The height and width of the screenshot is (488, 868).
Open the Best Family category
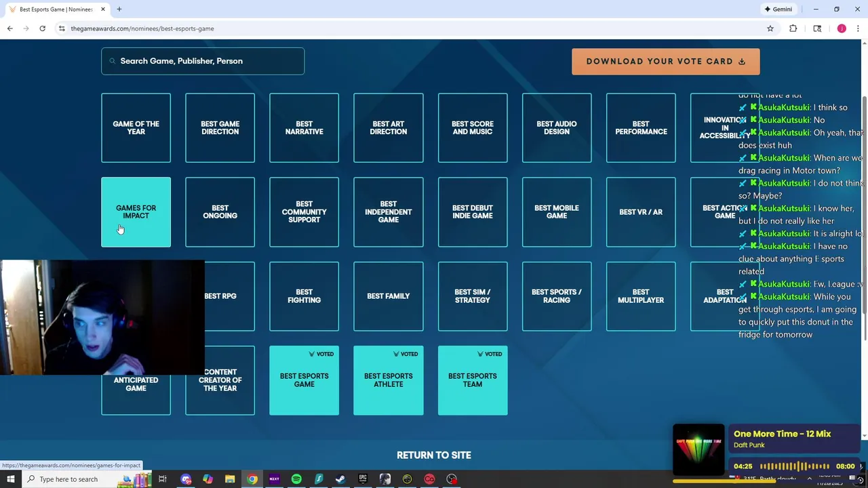pyautogui.click(x=388, y=296)
